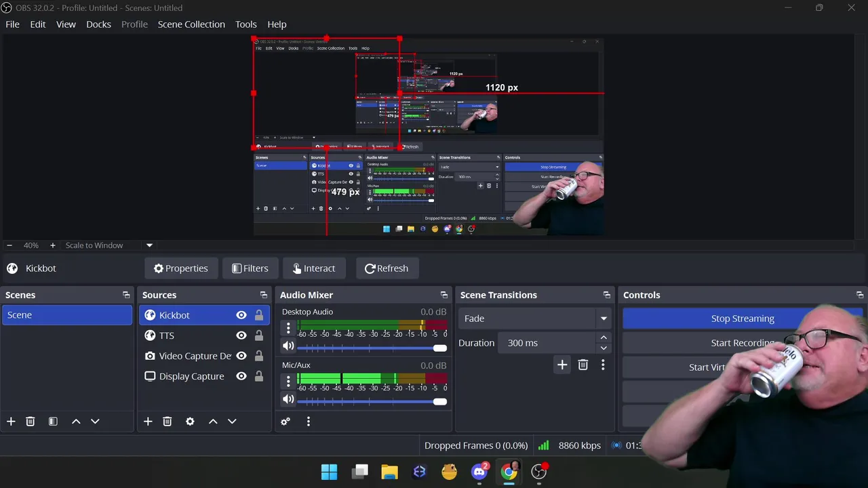The image size is (868, 488).
Task: Open Chrome from taskbar
Action: [509, 472]
